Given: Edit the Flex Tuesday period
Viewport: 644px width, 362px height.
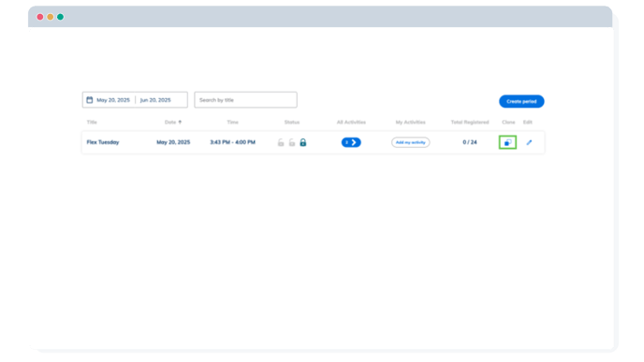Looking at the screenshot, I should (529, 142).
